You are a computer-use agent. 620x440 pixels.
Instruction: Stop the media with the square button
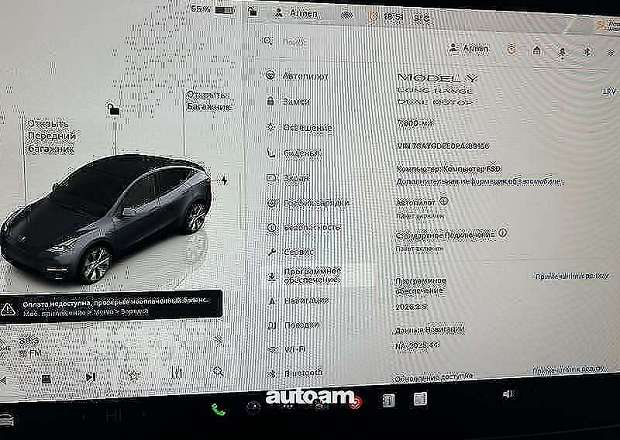coord(47,380)
